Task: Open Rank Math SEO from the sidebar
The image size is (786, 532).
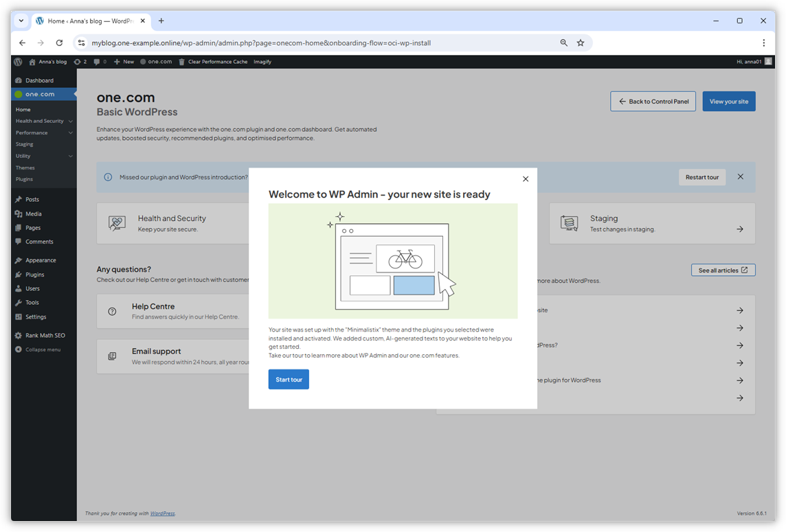Action: [41, 335]
